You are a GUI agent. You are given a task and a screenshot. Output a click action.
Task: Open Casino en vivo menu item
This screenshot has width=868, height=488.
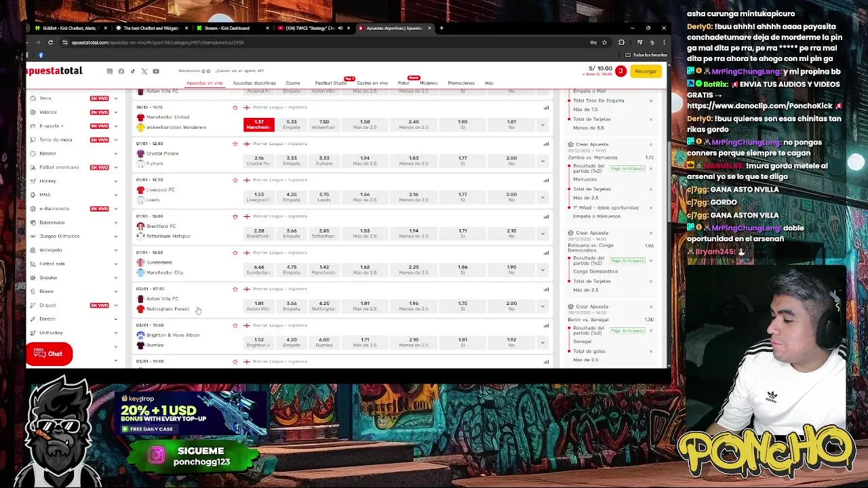click(372, 83)
